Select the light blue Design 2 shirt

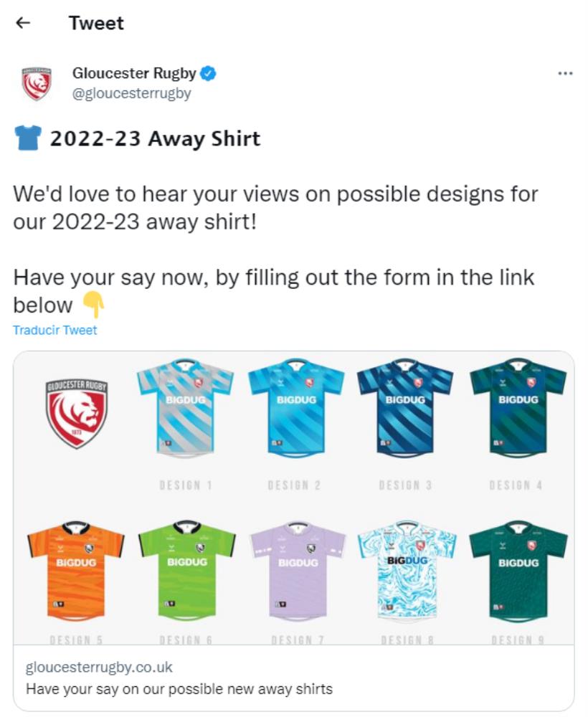pos(296,406)
